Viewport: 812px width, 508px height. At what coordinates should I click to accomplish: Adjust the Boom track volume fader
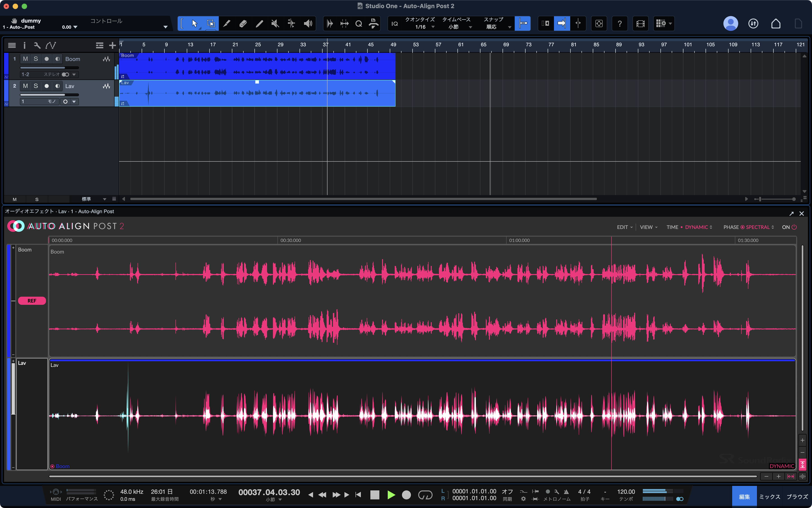[49, 68]
